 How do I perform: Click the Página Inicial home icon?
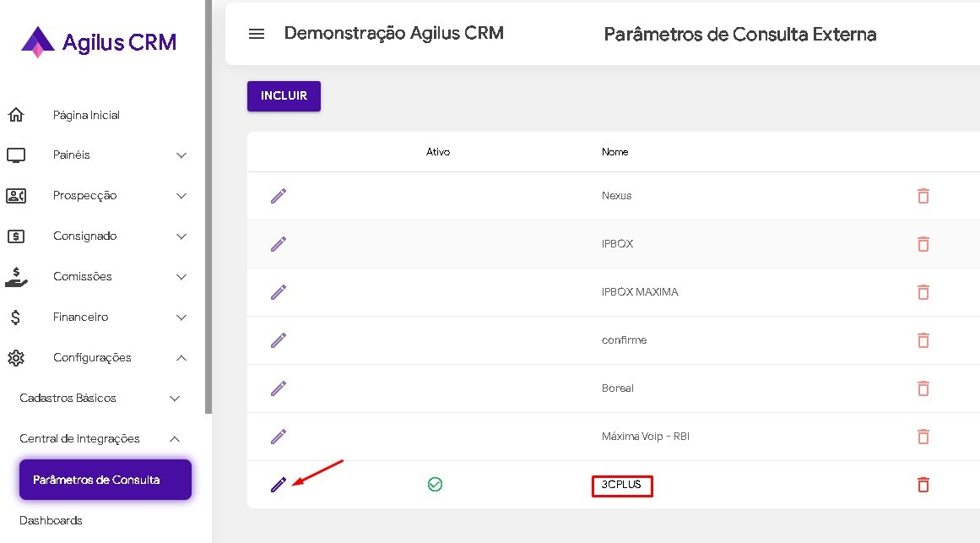(x=16, y=115)
